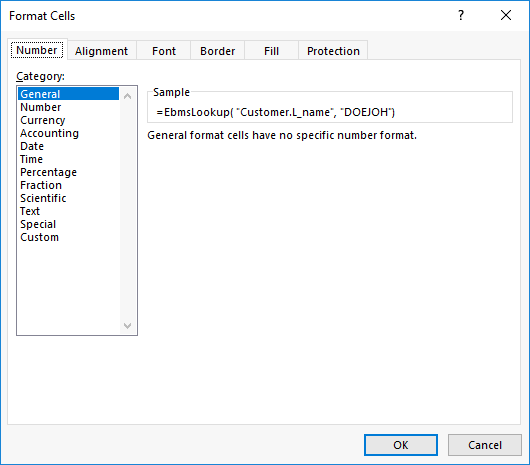Go to the Protection tab
Screen dimensions: 530x465
333,51
